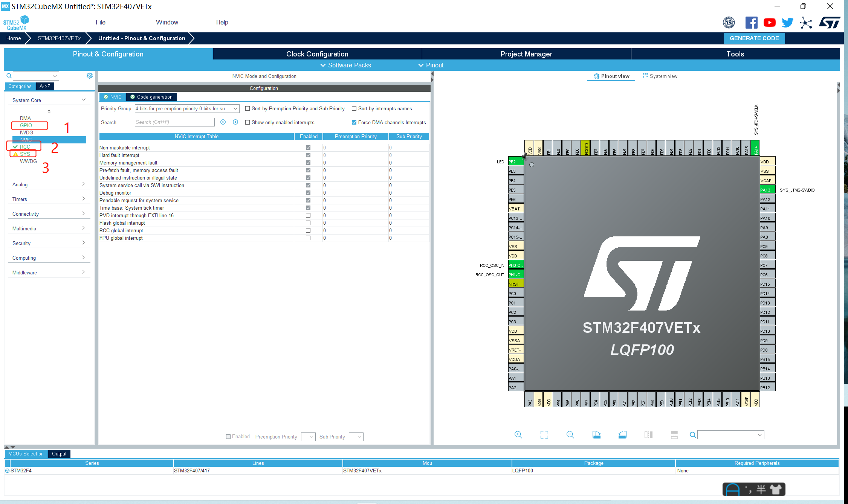Type in the NVIC interrupt search field

coord(174,122)
